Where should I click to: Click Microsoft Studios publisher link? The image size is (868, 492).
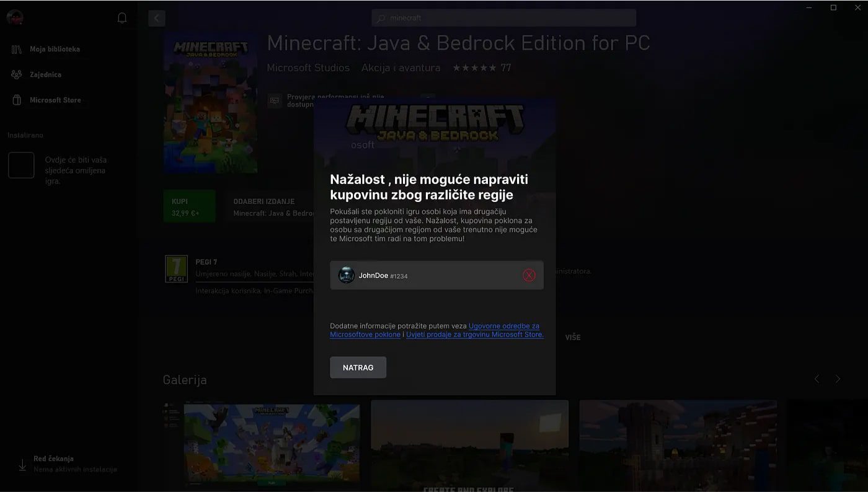coord(308,68)
